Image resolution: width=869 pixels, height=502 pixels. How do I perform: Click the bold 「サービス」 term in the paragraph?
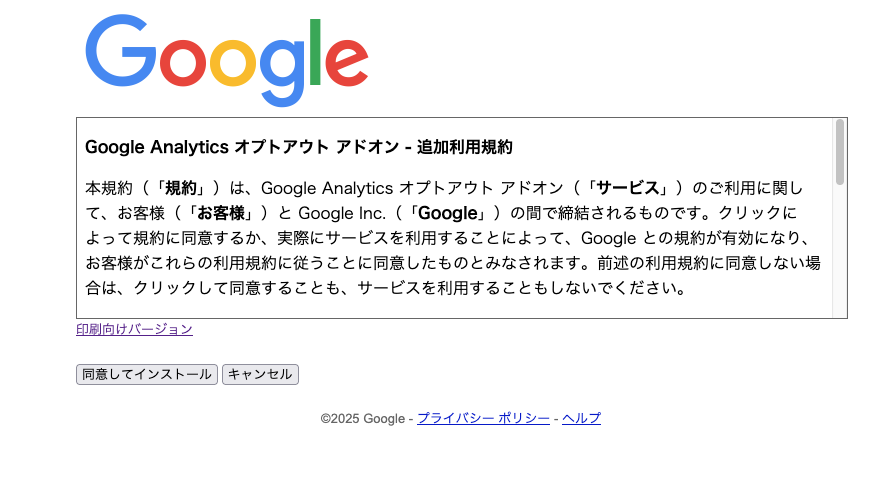click(628, 188)
